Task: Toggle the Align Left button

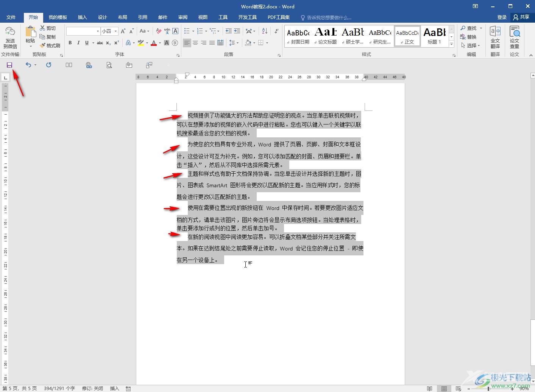Action: click(x=187, y=43)
